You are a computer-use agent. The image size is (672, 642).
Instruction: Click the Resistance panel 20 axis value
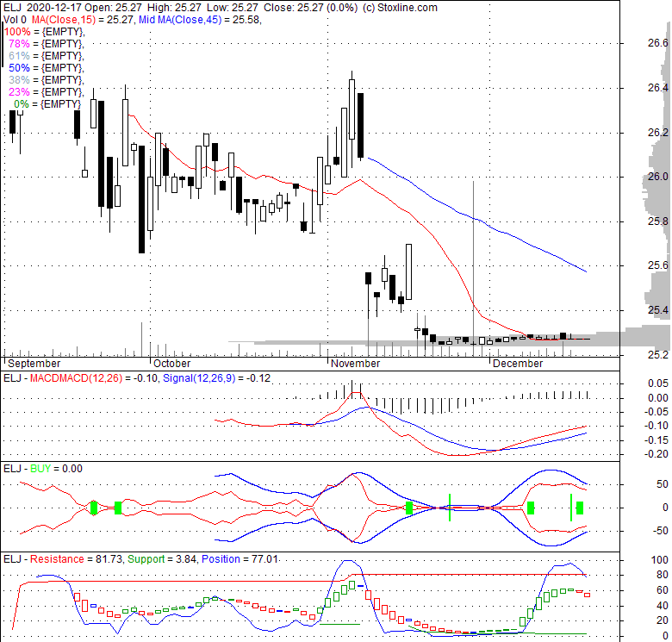pyautogui.click(x=663, y=620)
